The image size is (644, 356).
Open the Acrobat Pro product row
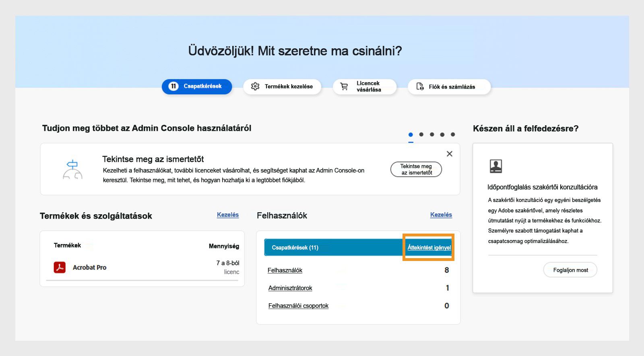point(142,267)
